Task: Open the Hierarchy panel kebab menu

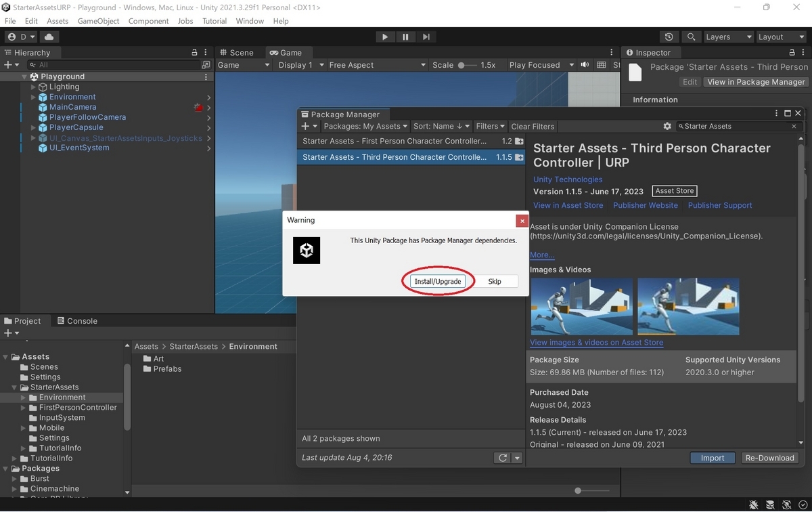Action: pyautogui.click(x=206, y=52)
